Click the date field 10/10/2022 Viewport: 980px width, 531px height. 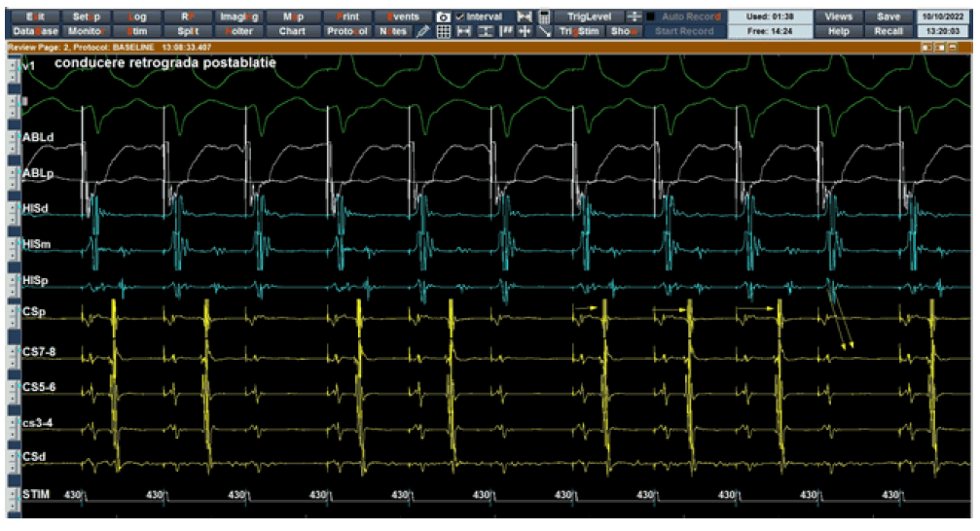[943, 17]
